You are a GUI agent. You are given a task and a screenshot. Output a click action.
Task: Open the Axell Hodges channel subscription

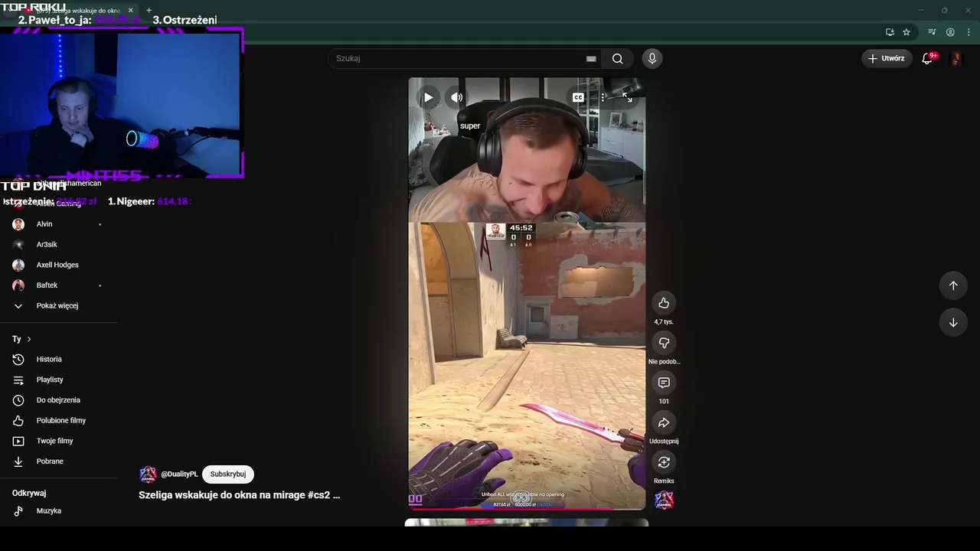pyautogui.click(x=58, y=265)
